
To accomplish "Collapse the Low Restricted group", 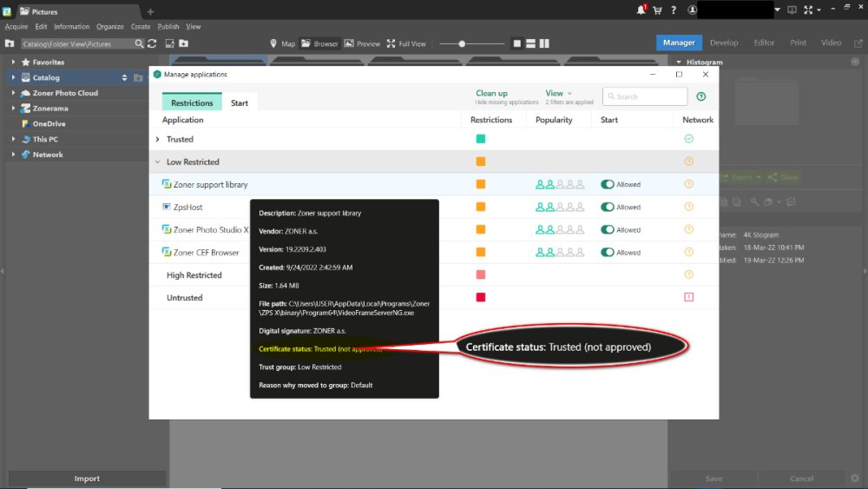I will click(x=157, y=162).
